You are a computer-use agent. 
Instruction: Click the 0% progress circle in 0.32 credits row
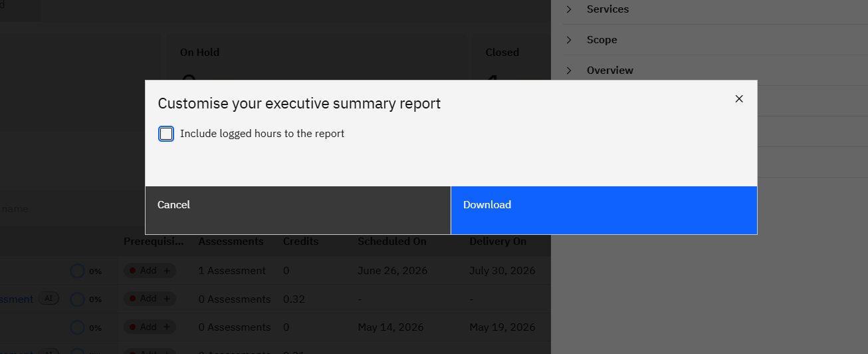pos(78,299)
